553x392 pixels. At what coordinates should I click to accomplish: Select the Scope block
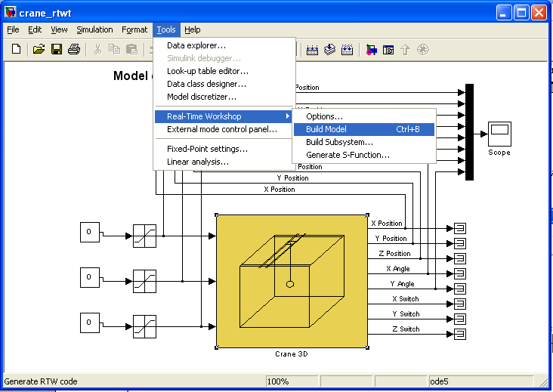(x=499, y=134)
